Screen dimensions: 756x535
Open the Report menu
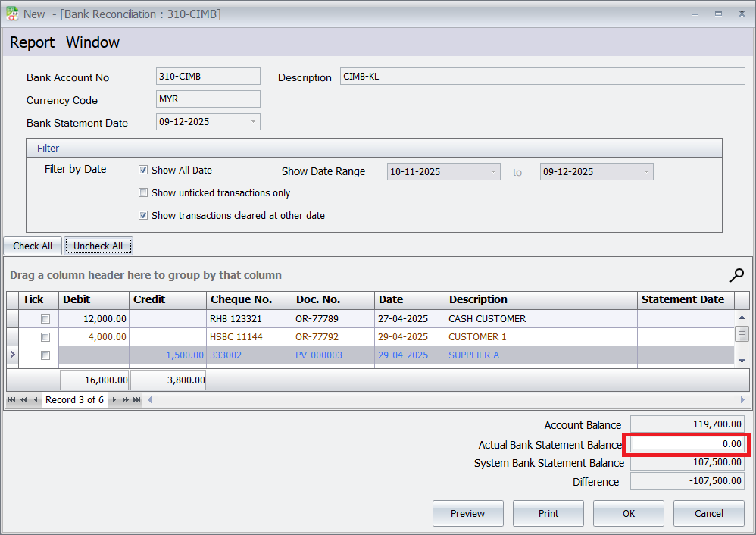pos(32,42)
